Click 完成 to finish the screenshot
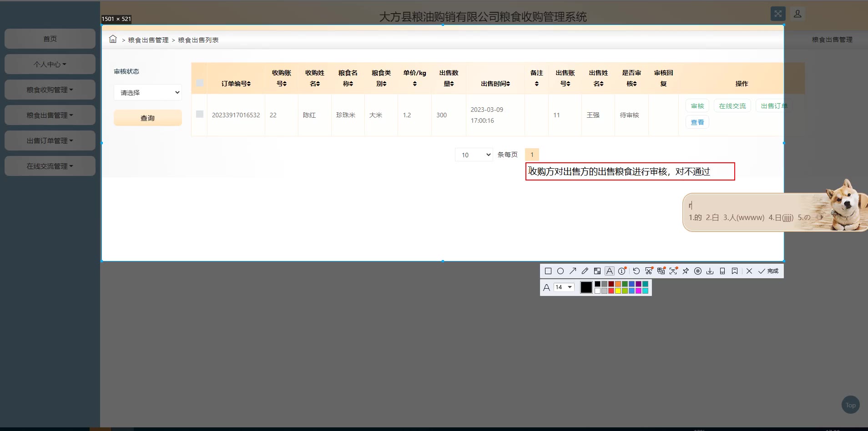868x431 pixels. tap(768, 271)
